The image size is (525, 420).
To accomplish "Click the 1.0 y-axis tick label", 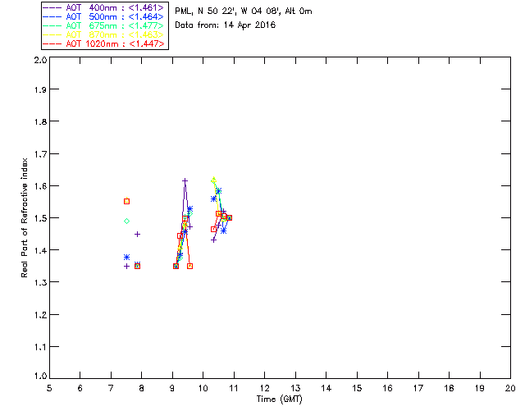I will 40,376.
